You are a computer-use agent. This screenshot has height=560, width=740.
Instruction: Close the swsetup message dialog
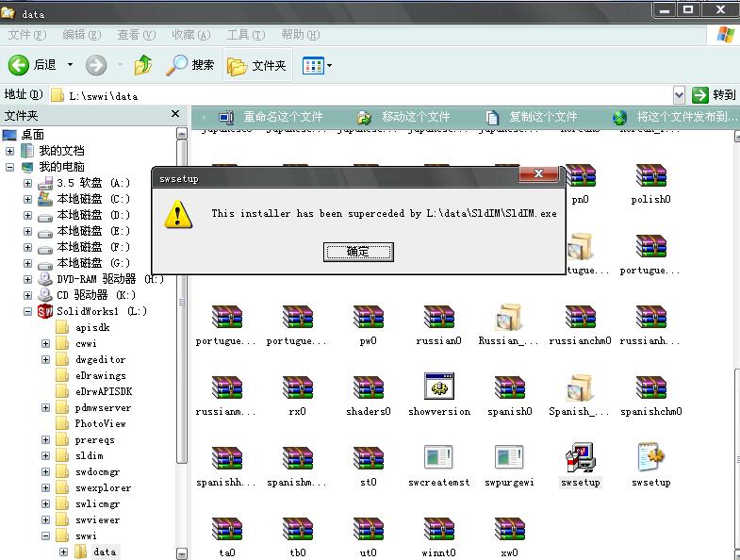(x=538, y=173)
